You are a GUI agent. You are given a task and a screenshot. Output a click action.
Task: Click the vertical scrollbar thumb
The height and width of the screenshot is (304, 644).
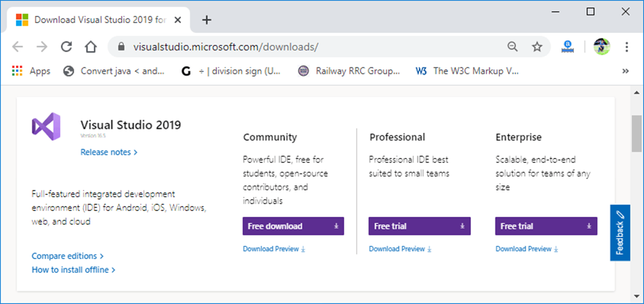point(637,133)
